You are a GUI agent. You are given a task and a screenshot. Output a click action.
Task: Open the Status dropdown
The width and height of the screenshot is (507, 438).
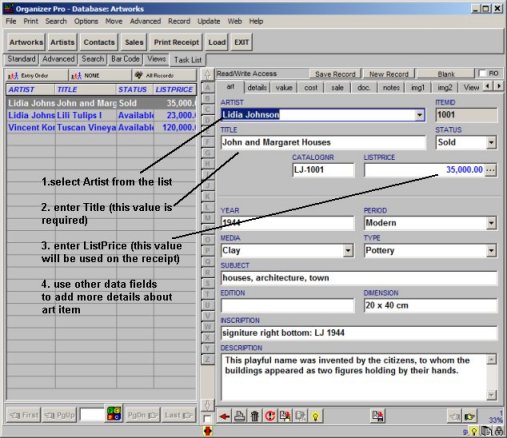point(491,143)
